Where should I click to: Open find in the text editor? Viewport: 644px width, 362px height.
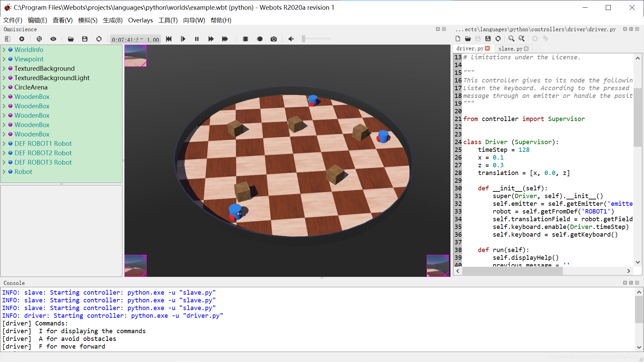(511, 39)
